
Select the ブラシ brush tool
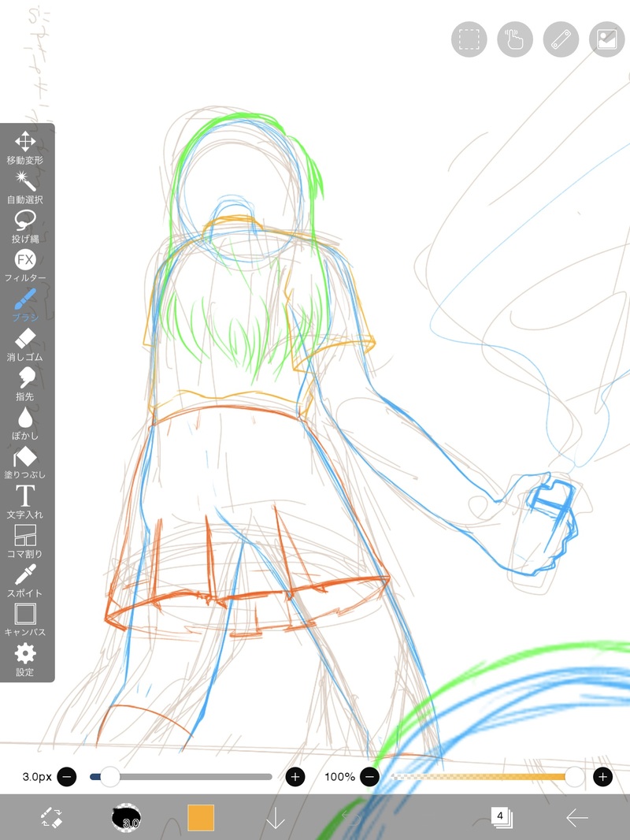click(25, 306)
